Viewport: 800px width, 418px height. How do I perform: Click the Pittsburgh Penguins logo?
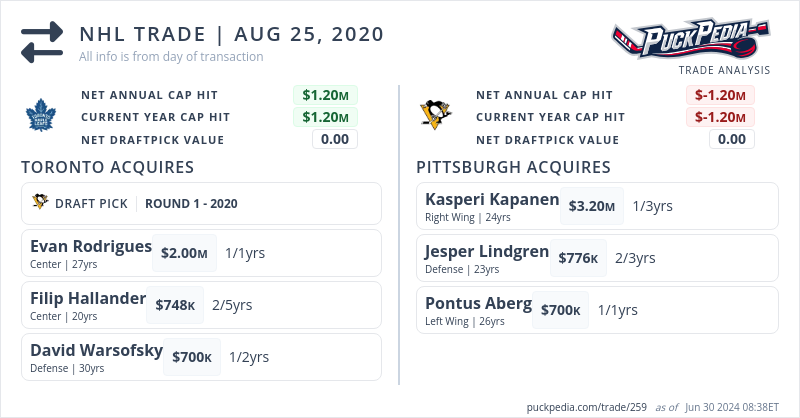tap(435, 116)
